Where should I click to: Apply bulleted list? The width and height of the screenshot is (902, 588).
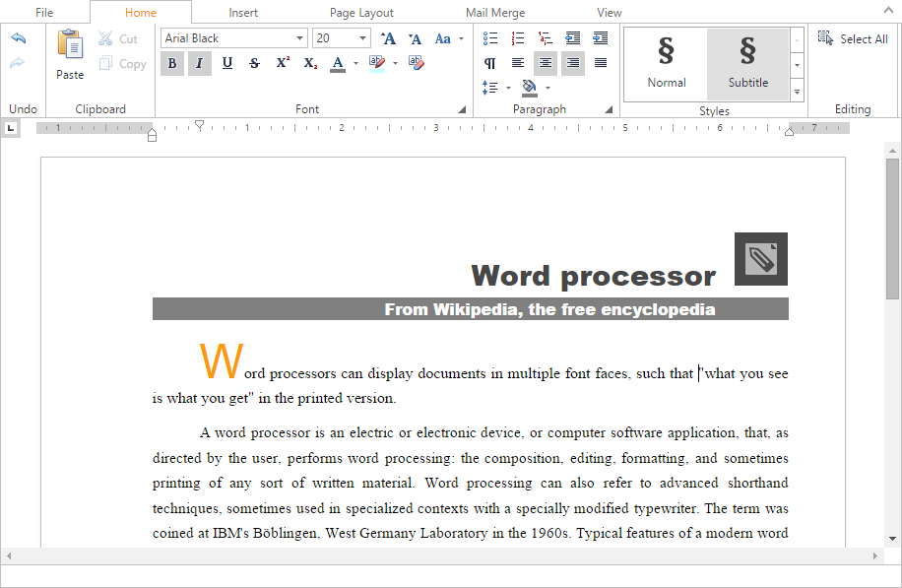pyautogui.click(x=490, y=38)
